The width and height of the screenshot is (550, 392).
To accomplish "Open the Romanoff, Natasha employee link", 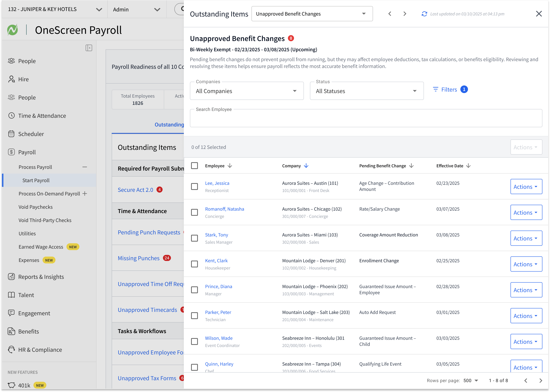I will pyautogui.click(x=224, y=209).
